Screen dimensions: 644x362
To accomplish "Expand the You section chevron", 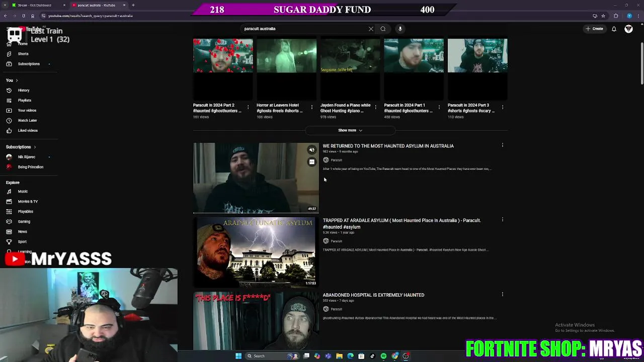I will pos(17,80).
